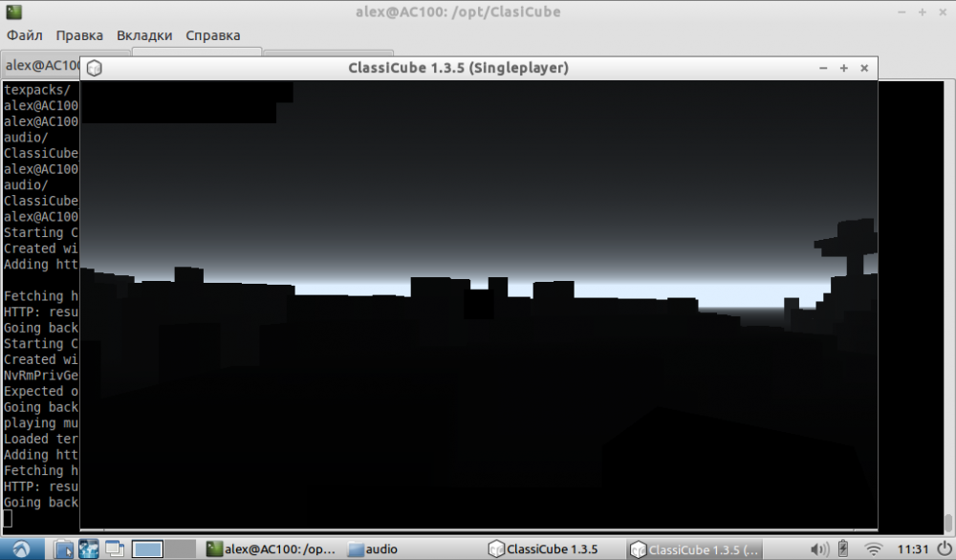Open the Справка menu in terminal
Screen dimensions: 956x560
[x=213, y=35]
